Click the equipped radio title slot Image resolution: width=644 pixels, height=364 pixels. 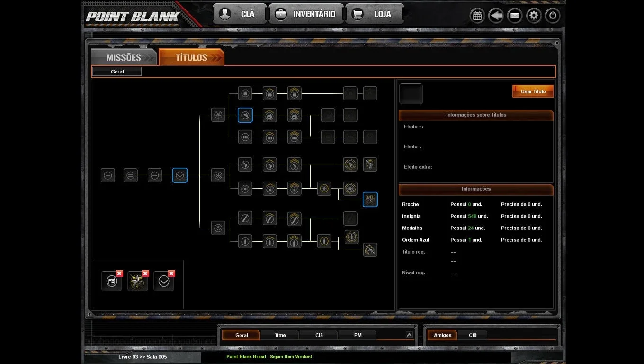(111, 281)
